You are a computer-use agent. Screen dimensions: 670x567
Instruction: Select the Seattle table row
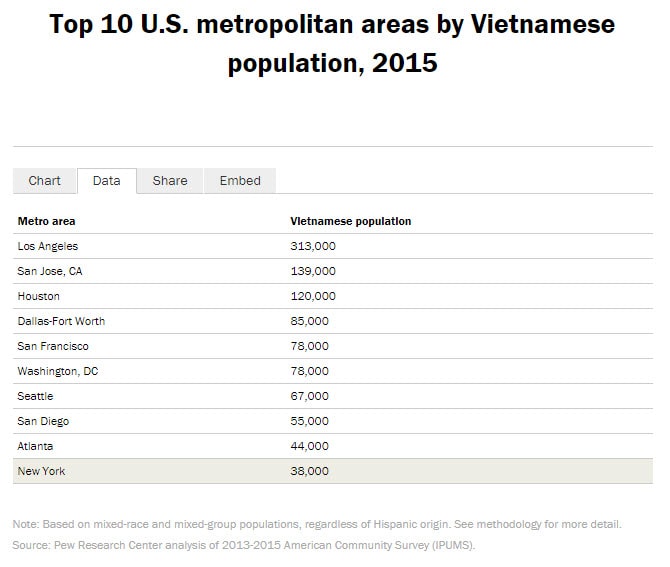pyautogui.click(x=36, y=396)
